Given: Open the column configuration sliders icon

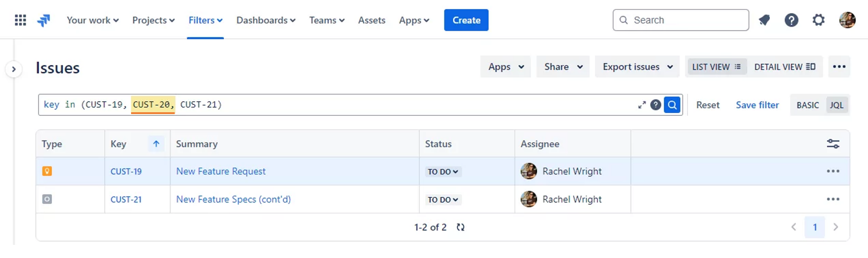Looking at the screenshot, I should (x=833, y=144).
